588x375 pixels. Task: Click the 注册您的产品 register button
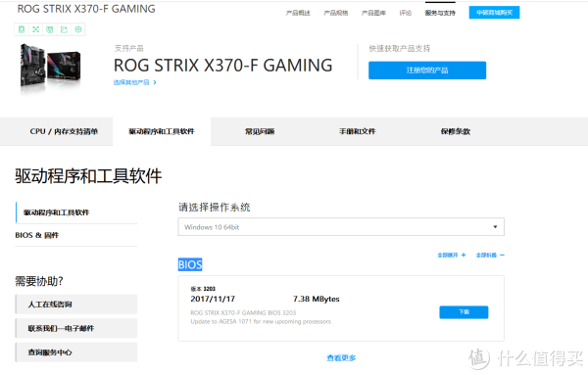tap(427, 70)
